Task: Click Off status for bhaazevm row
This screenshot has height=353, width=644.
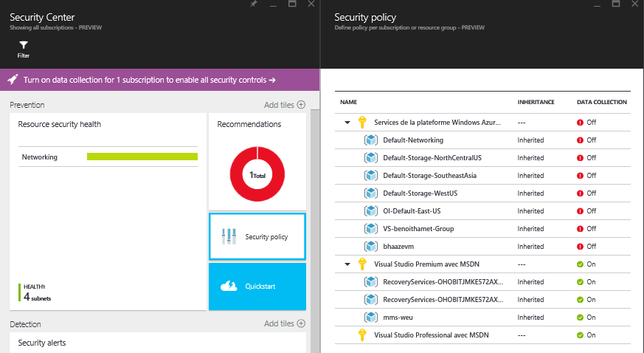Action: 586,246
